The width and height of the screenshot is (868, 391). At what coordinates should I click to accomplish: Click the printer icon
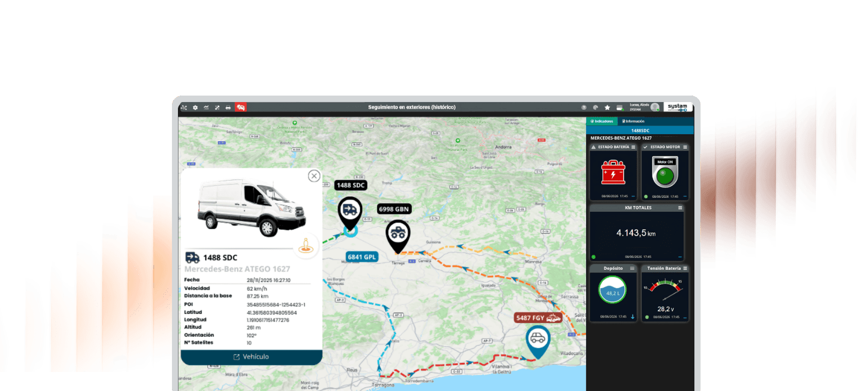coord(228,108)
